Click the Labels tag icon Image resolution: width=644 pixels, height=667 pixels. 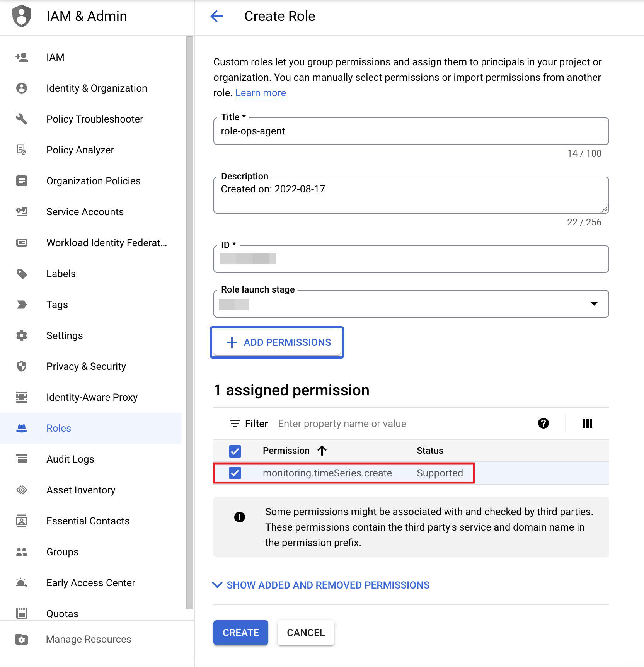22,274
